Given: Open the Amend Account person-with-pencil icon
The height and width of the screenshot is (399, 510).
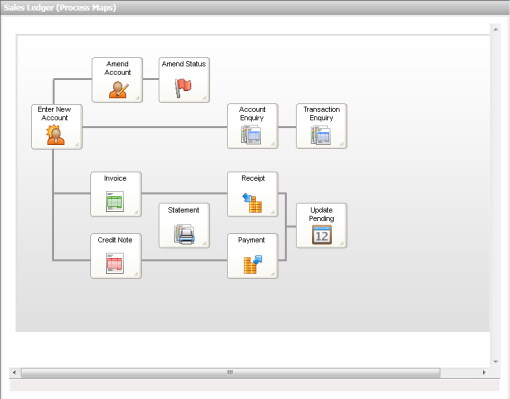Looking at the screenshot, I should (119, 90).
